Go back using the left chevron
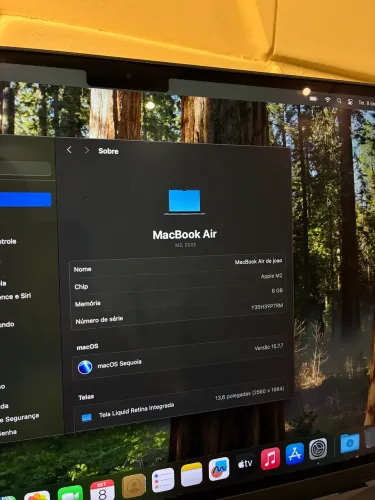This screenshot has height=500, width=375. pos(69,150)
